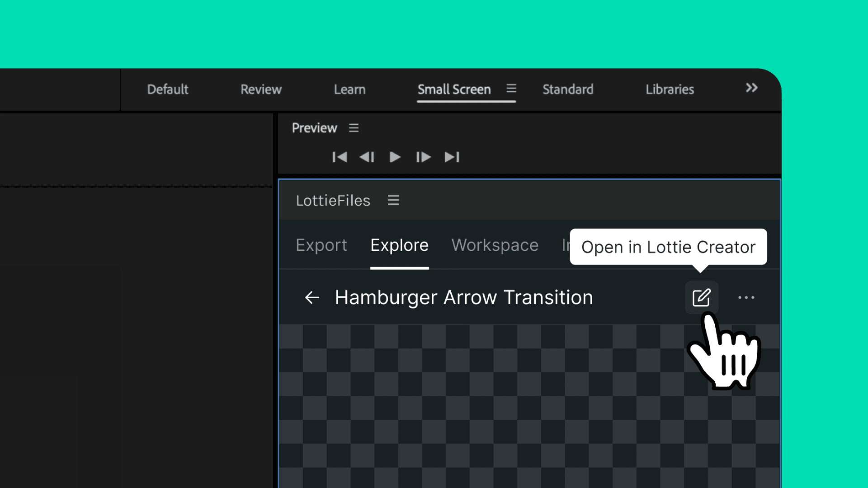Click the Open in Lottie Creator edit icon
The image size is (868, 488).
(701, 298)
